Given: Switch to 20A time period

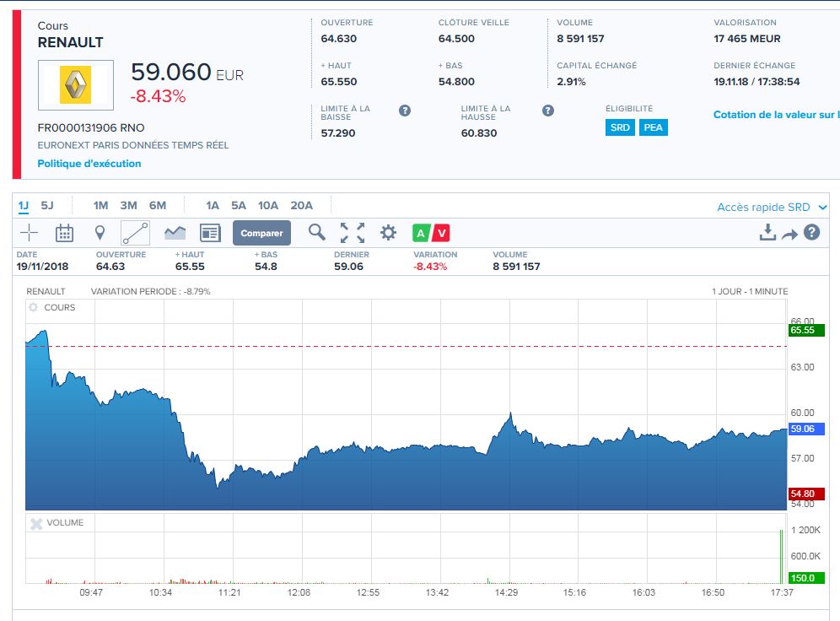Looking at the screenshot, I should tap(302, 206).
